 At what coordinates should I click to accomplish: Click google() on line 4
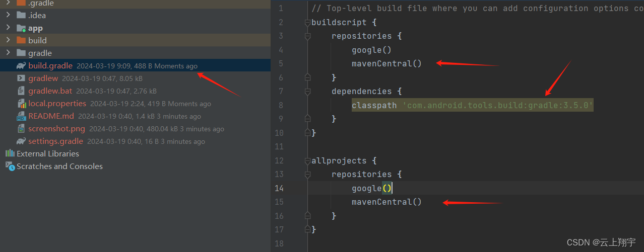tap(371, 50)
